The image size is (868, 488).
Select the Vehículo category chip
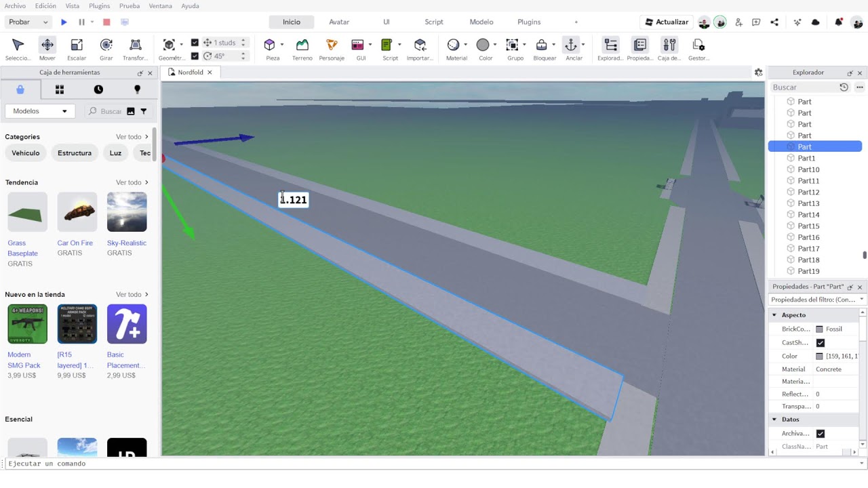coord(26,153)
